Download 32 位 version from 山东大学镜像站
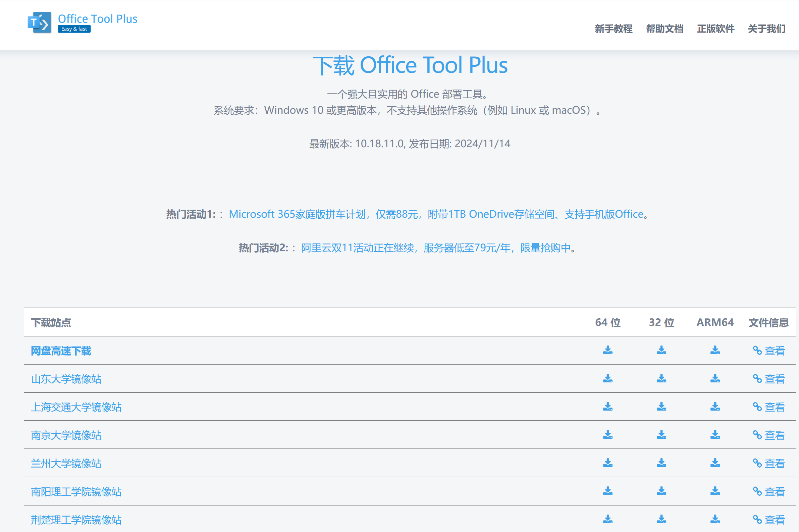The width and height of the screenshot is (799, 532). click(x=661, y=379)
